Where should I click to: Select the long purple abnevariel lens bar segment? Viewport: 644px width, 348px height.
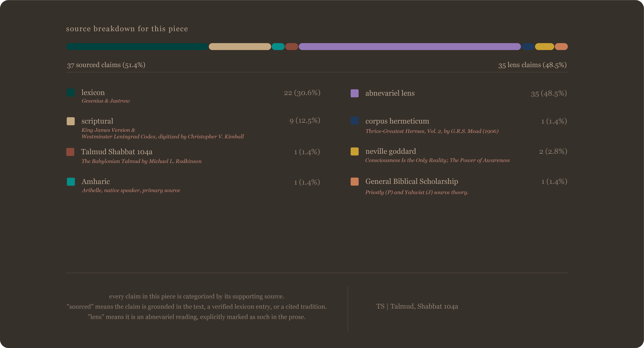pyautogui.click(x=410, y=47)
